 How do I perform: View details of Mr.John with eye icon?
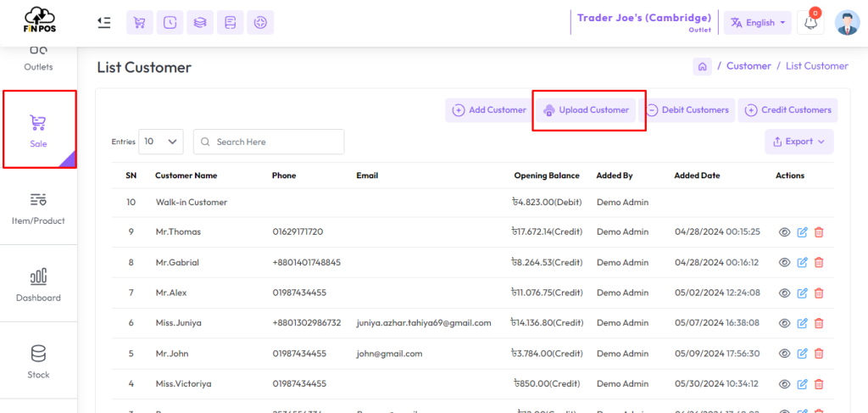(x=784, y=353)
